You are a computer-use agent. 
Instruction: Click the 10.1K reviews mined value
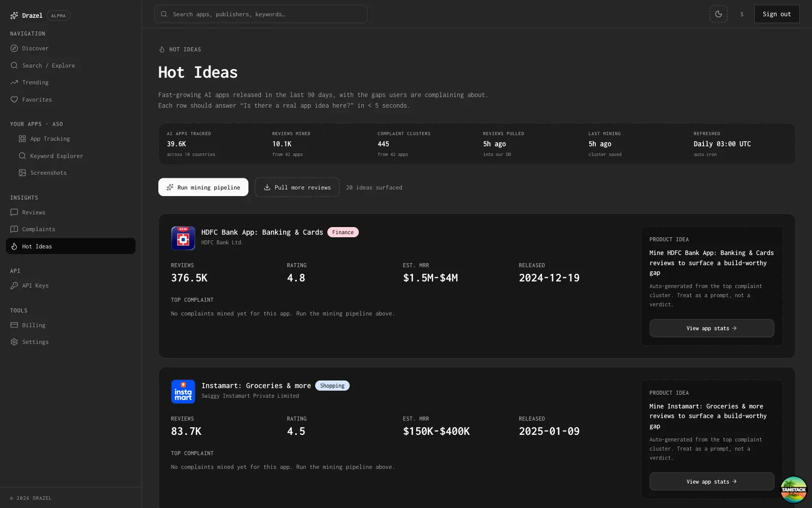click(x=282, y=144)
